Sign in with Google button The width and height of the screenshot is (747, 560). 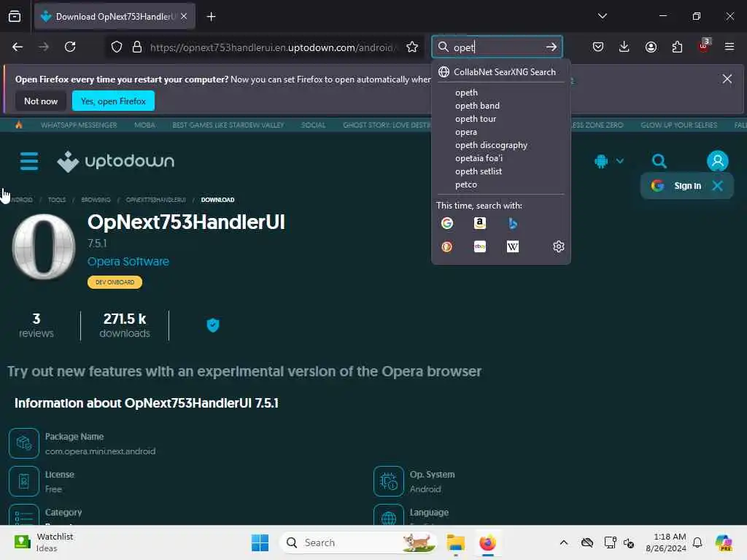[x=677, y=186]
